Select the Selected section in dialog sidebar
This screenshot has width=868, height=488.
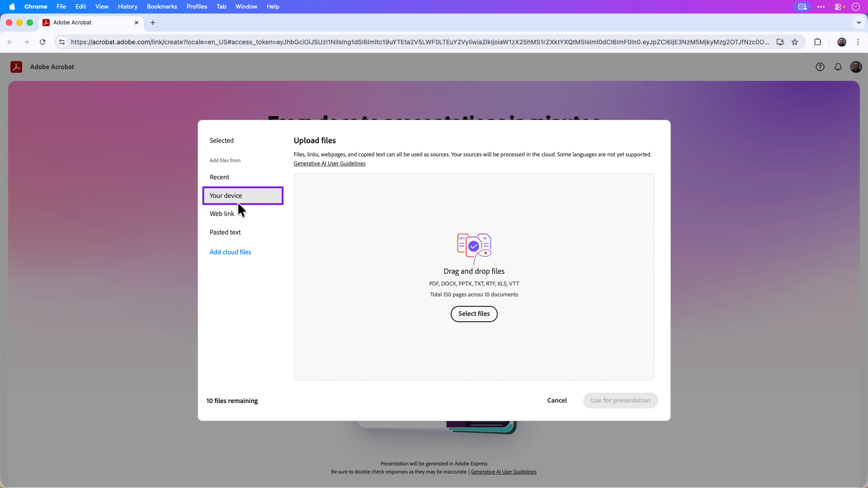(x=222, y=141)
